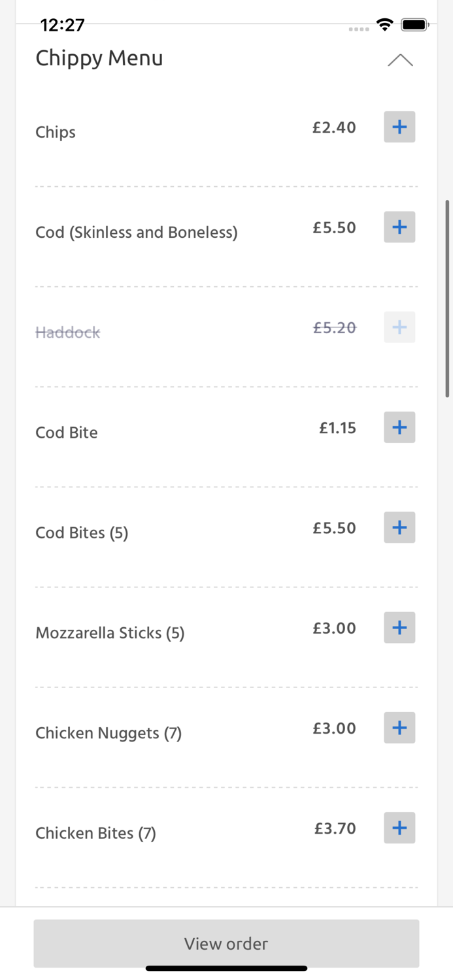The width and height of the screenshot is (453, 980).
Task: Select the Chips menu item name
Action: pos(56,132)
